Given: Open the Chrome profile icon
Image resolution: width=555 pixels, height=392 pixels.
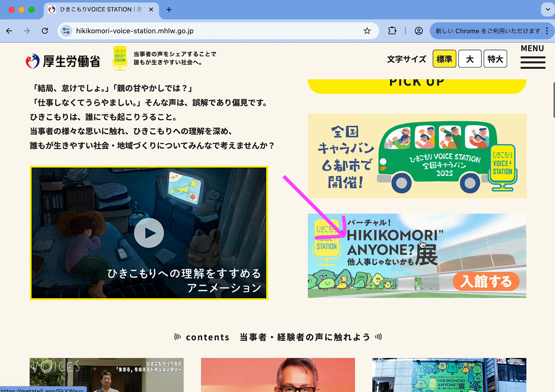Looking at the screenshot, I should tap(419, 31).
